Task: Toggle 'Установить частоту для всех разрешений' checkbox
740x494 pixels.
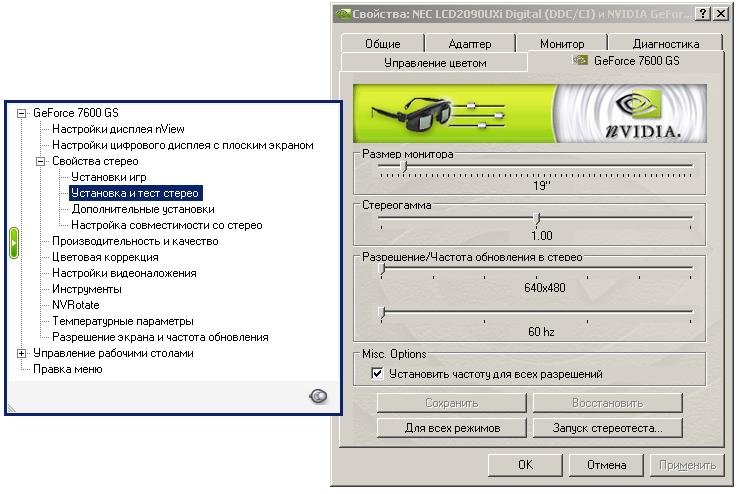Action: (377, 374)
